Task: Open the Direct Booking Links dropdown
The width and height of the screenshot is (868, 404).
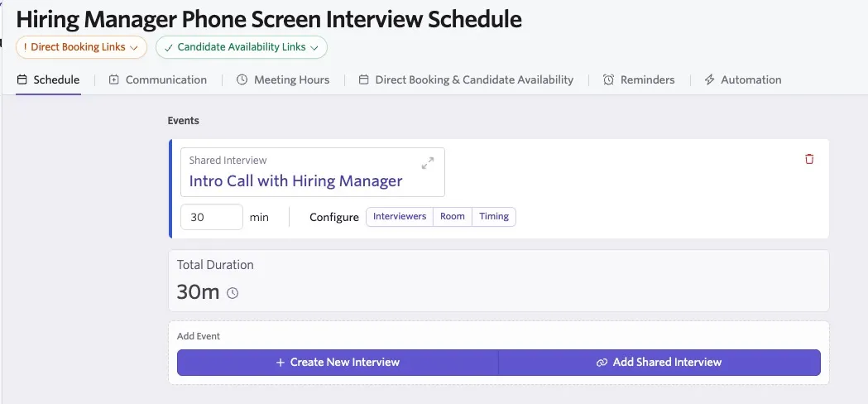Action: tap(81, 47)
